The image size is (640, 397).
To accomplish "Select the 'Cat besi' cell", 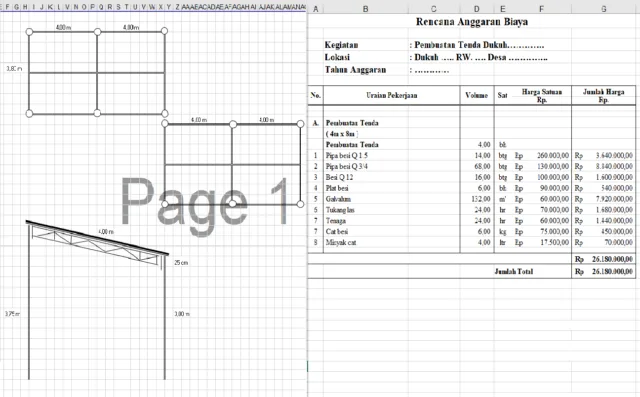I will pos(337,232).
